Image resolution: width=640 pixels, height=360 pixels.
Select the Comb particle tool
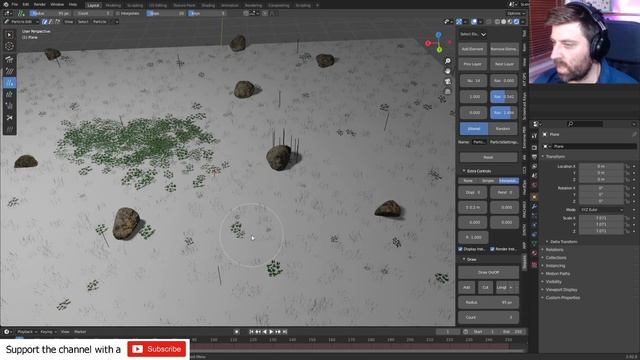point(9,60)
